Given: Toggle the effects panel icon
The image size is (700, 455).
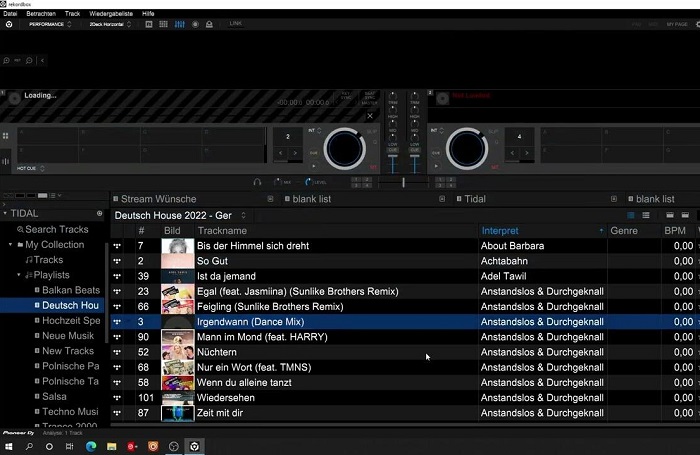Looking at the screenshot, I should point(149,24).
